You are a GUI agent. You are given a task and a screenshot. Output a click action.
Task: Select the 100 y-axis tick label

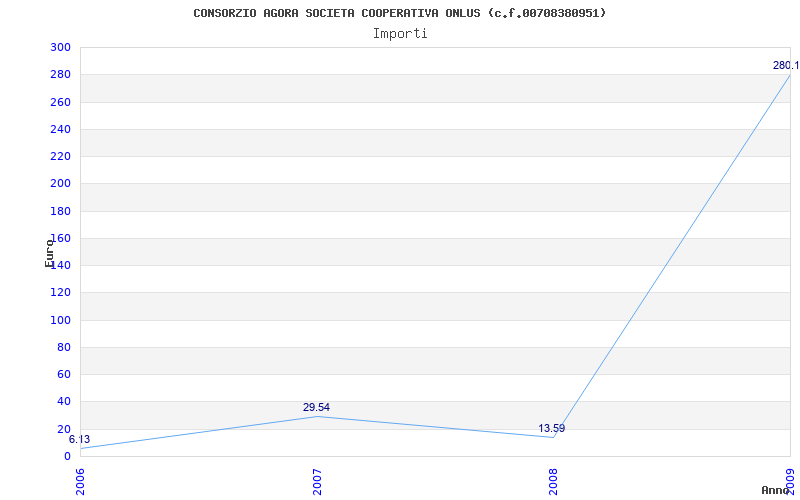point(60,320)
